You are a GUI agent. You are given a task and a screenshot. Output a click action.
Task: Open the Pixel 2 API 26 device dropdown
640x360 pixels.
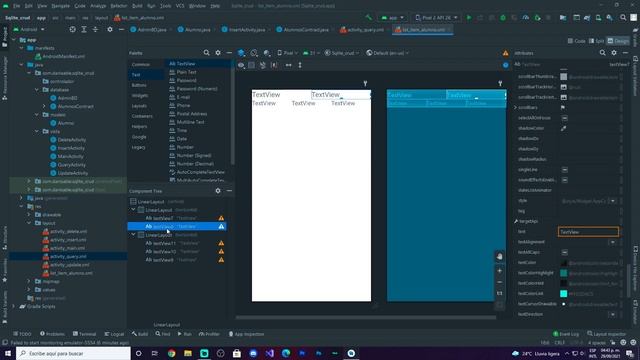(x=436, y=18)
